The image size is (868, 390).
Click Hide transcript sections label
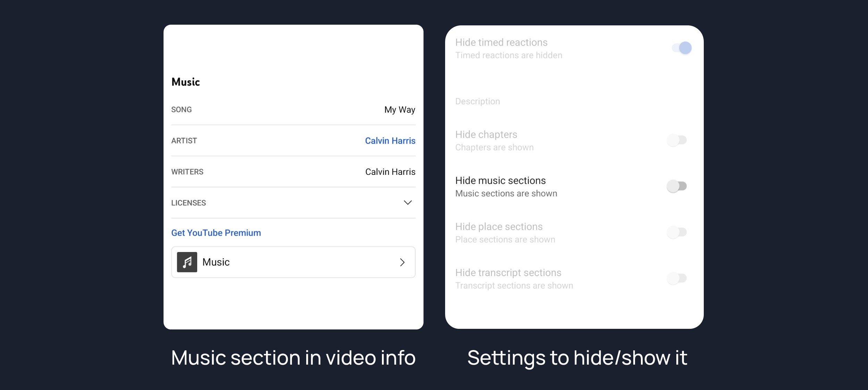508,273
